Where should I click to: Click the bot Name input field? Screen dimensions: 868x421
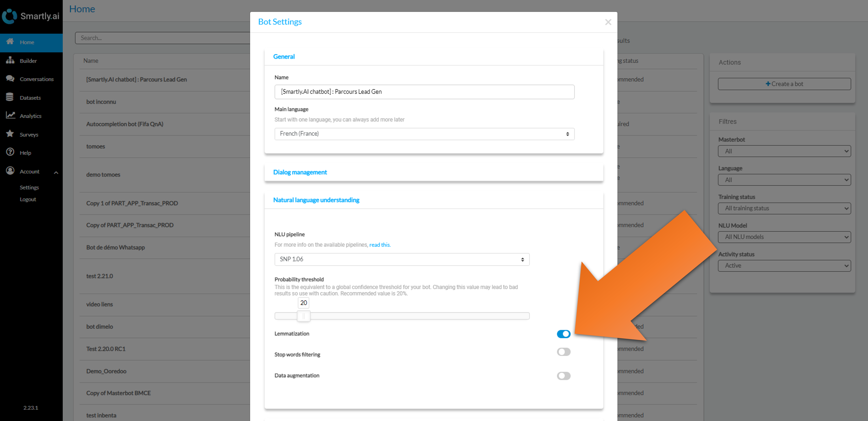pos(424,92)
